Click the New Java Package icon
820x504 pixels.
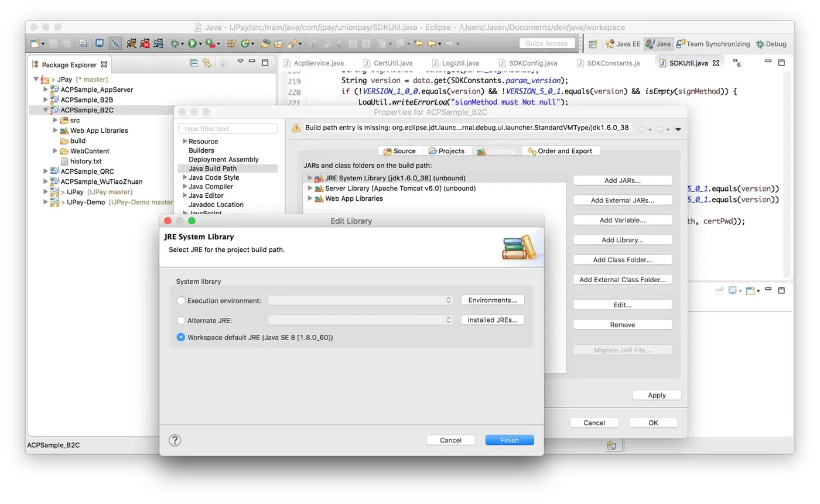click(x=231, y=43)
